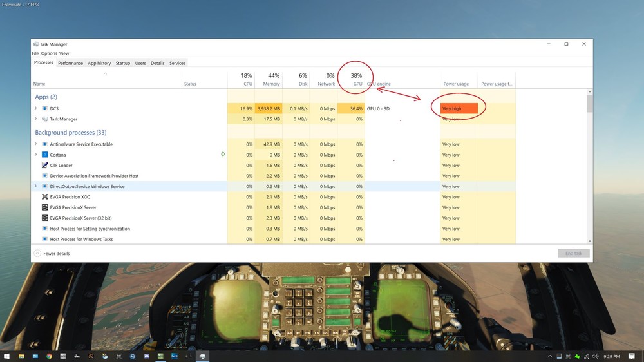644x362 pixels.
Task: Switch to the Performance tab
Action: coord(70,63)
